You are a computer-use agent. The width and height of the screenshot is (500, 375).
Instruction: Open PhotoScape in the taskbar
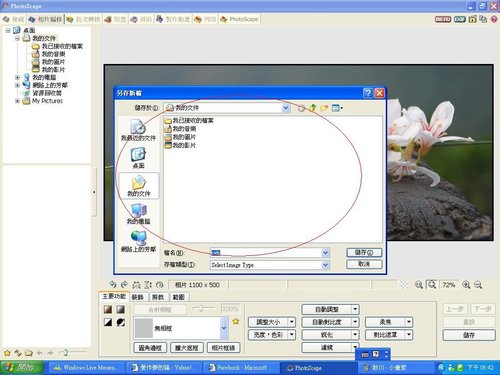tap(318, 368)
